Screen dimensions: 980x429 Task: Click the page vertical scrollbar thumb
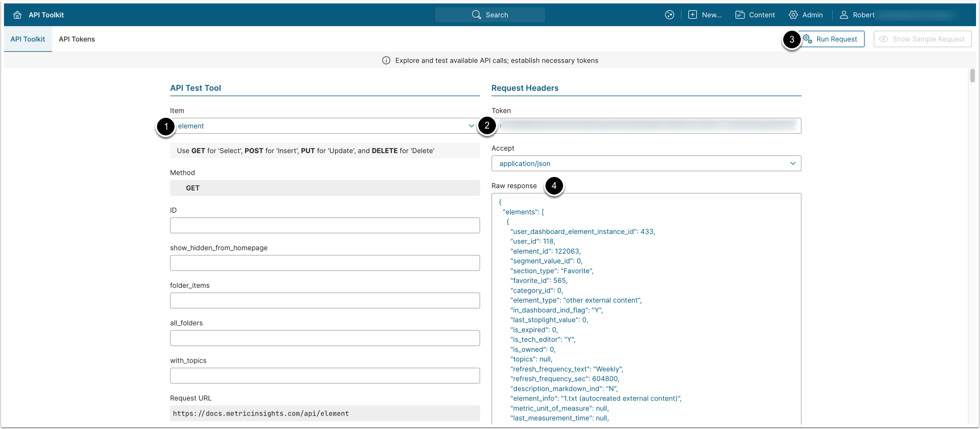[x=973, y=76]
